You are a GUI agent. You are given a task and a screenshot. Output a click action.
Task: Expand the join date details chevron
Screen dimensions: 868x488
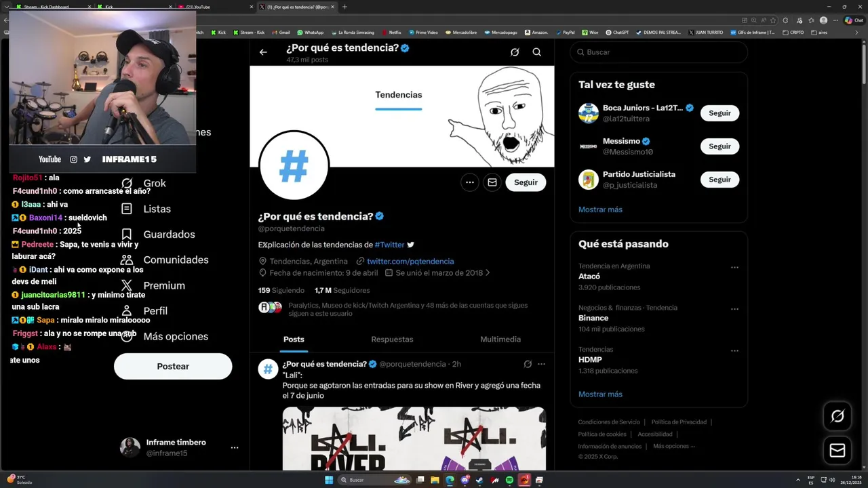pos(488,273)
